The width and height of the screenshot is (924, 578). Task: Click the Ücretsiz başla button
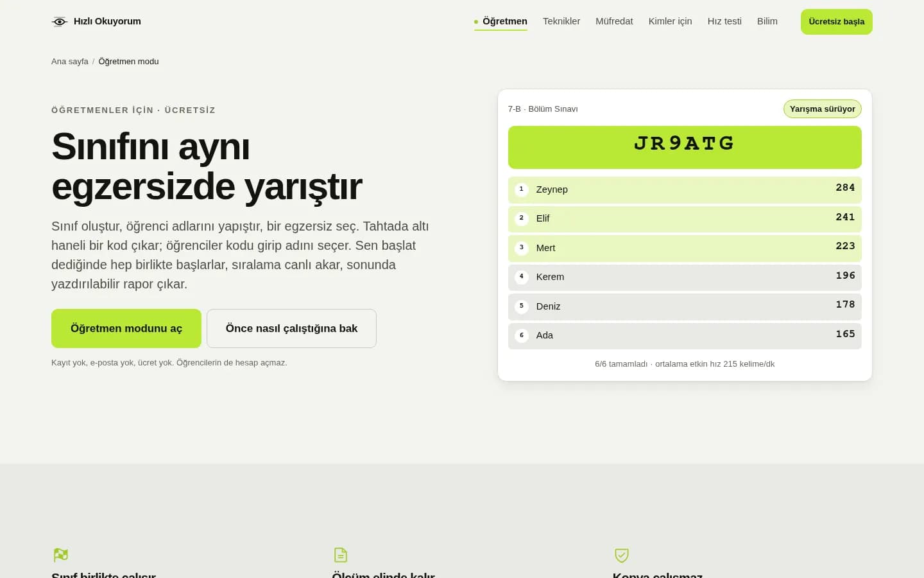837,22
